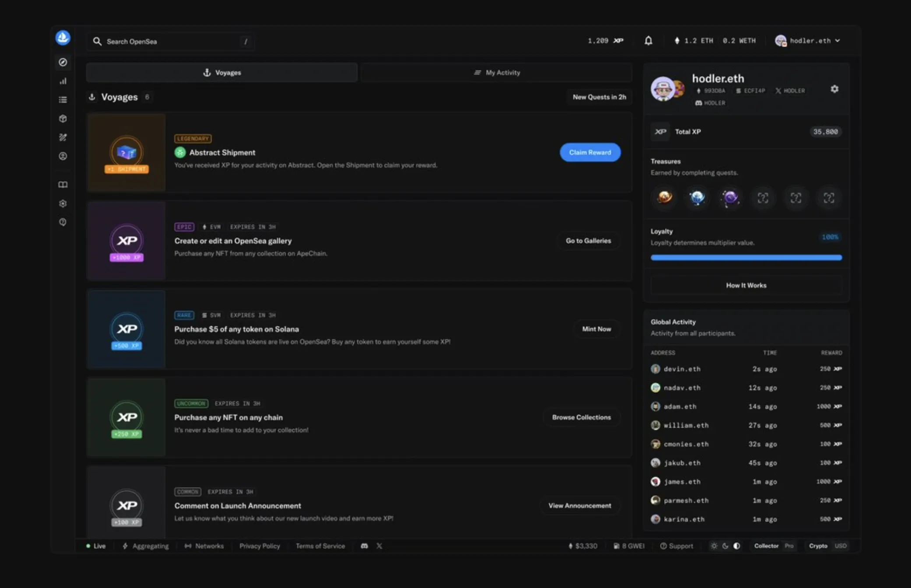This screenshot has width=911, height=588.
Task: Select the third purple orb treasure
Action: coord(730,198)
